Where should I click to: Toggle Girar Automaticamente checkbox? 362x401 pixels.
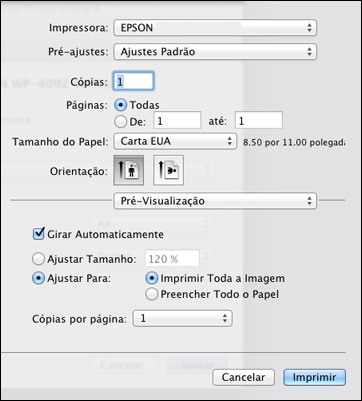pos(38,234)
